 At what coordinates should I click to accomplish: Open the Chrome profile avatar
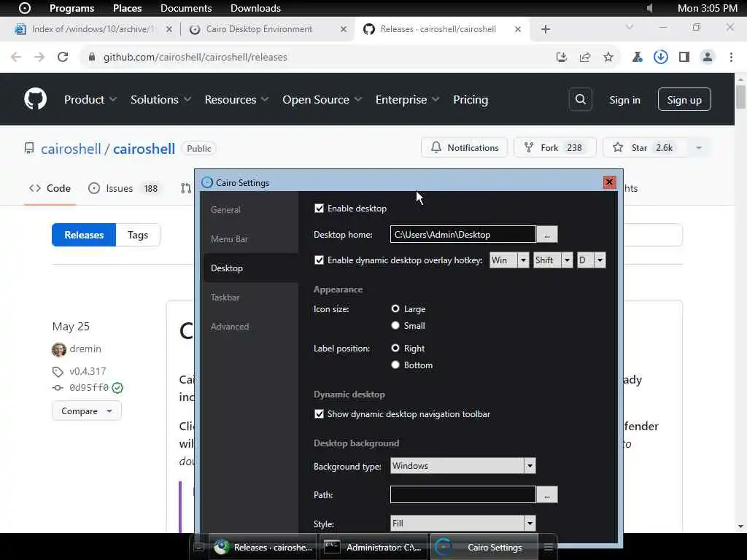point(708,57)
